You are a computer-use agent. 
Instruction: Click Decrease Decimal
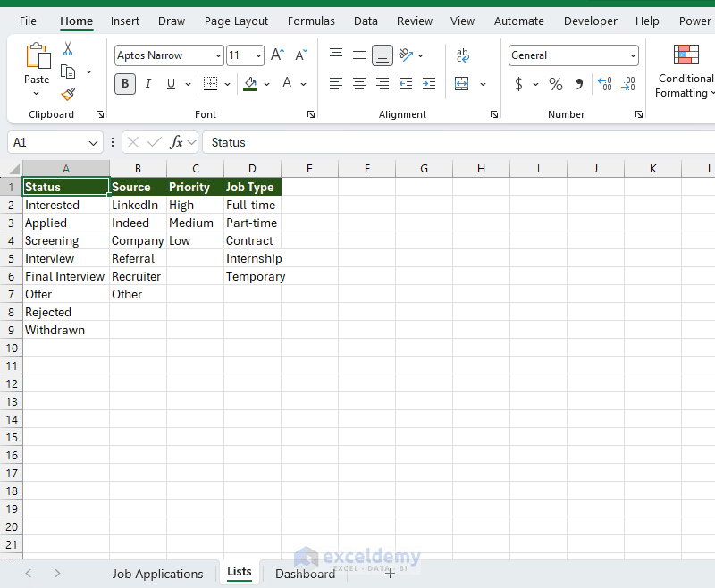click(x=628, y=84)
